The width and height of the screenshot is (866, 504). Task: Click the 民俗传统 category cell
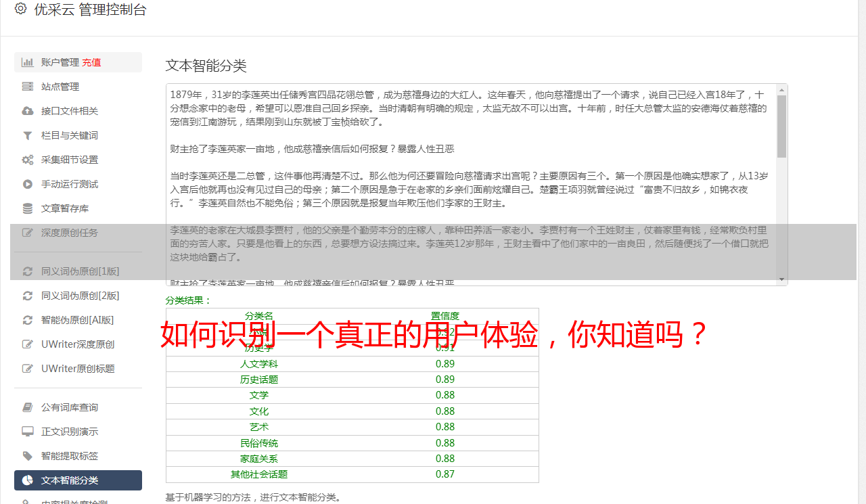coord(259,443)
